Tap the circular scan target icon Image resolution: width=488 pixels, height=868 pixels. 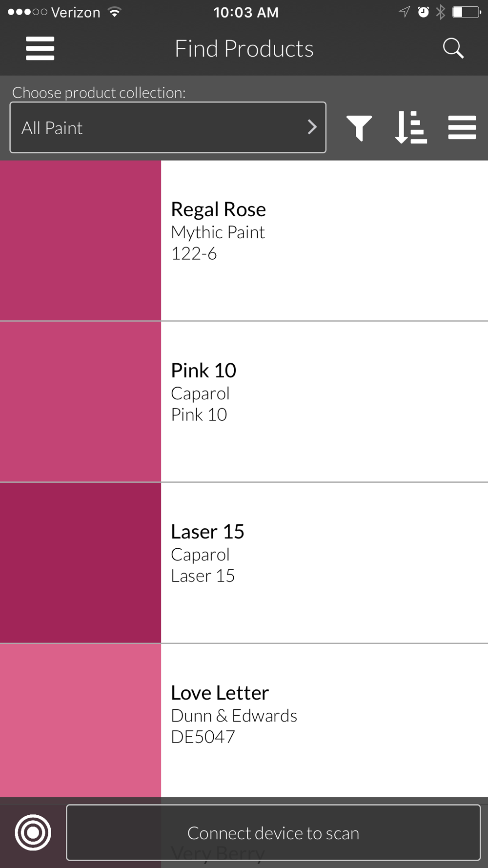tap(33, 832)
